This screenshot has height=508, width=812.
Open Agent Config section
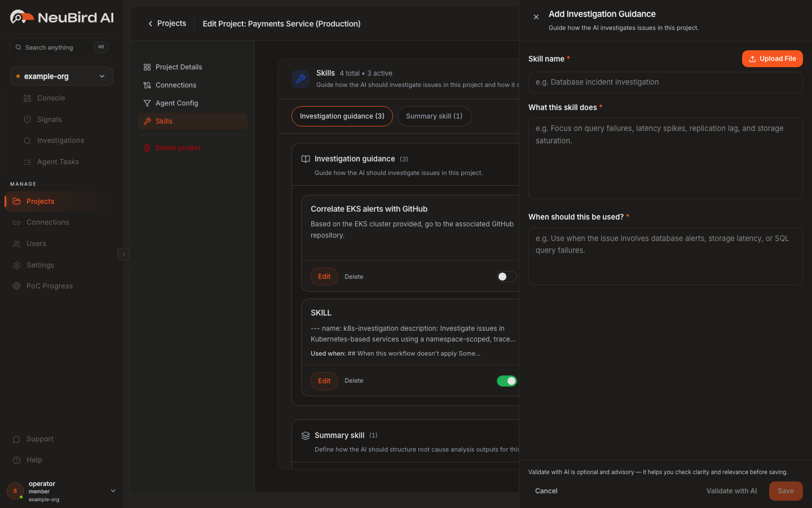pos(192,103)
